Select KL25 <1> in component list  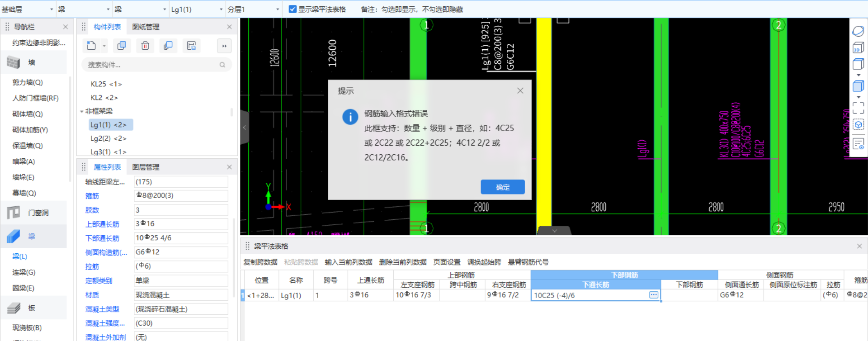click(106, 84)
